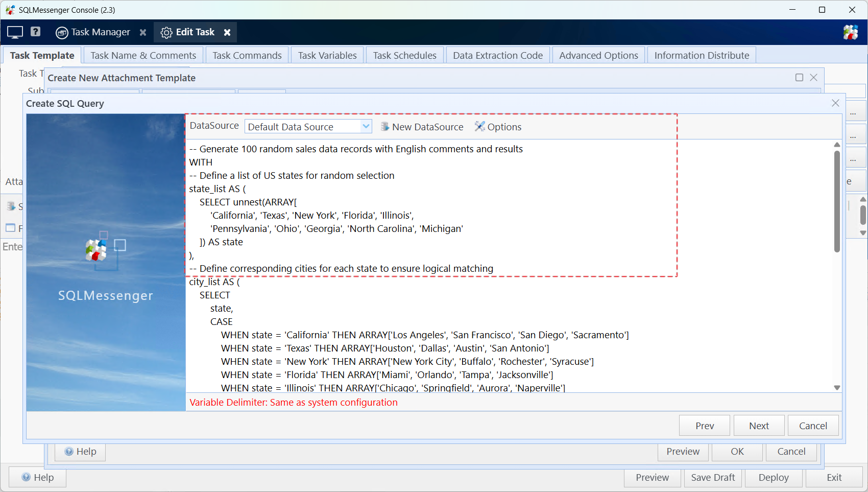
Task: Click the Deploy button
Action: pos(773,478)
